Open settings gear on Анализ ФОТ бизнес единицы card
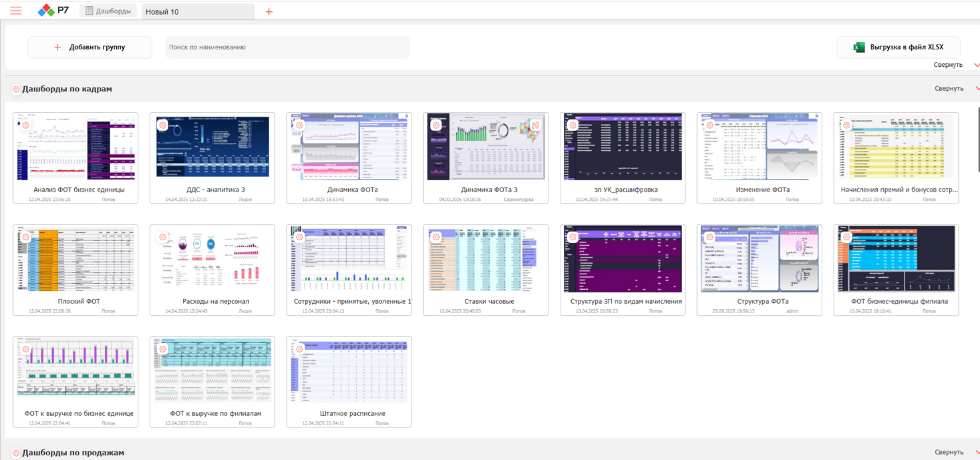980x460 pixels. 26,125
